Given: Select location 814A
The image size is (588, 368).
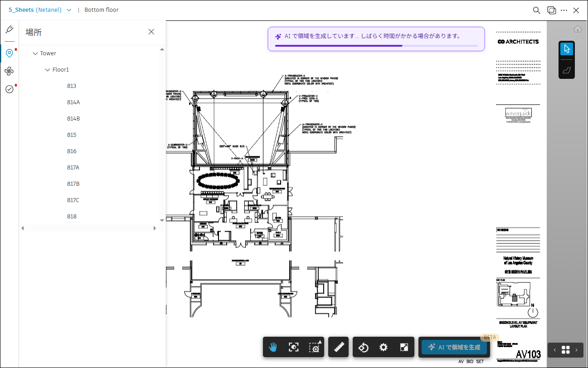Looking at the screenshot, I should coord(73,102).
